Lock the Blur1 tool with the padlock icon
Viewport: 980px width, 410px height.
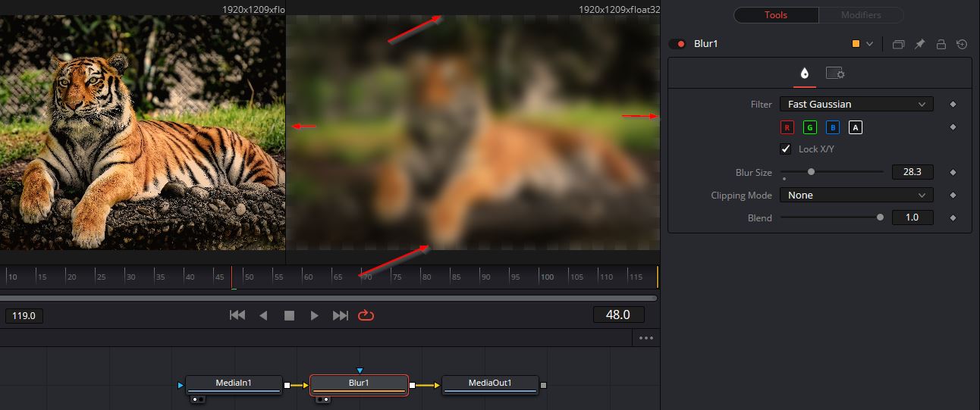941,44
